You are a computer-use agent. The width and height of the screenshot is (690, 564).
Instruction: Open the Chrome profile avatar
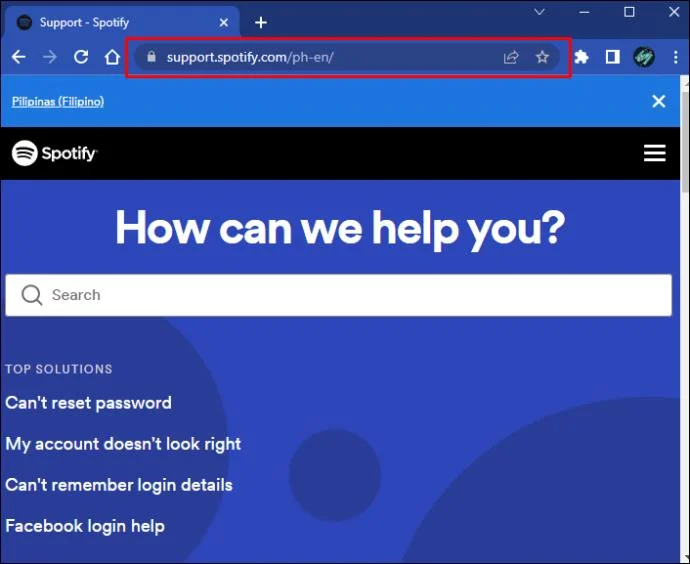pyautogui.click(x=643, y=57)
